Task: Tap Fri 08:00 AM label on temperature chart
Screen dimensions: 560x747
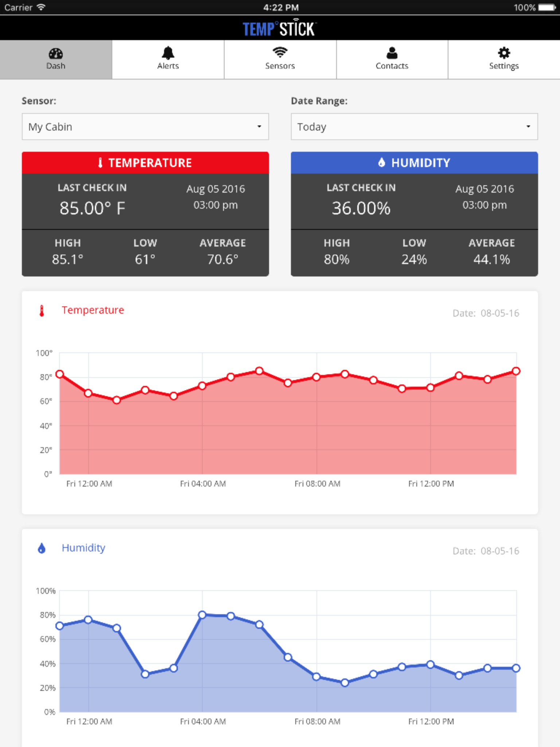Action: click(x=317, y=484)
